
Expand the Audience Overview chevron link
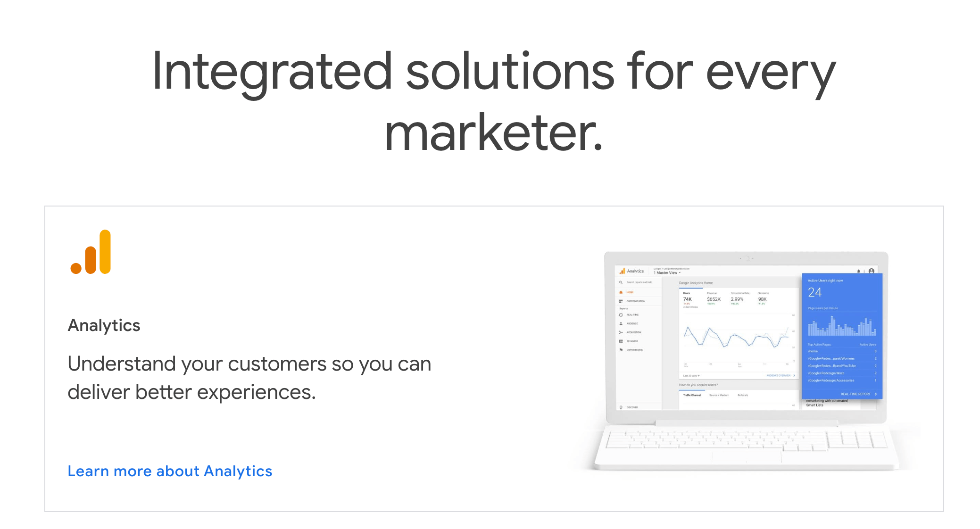click(x=781, y=376)
